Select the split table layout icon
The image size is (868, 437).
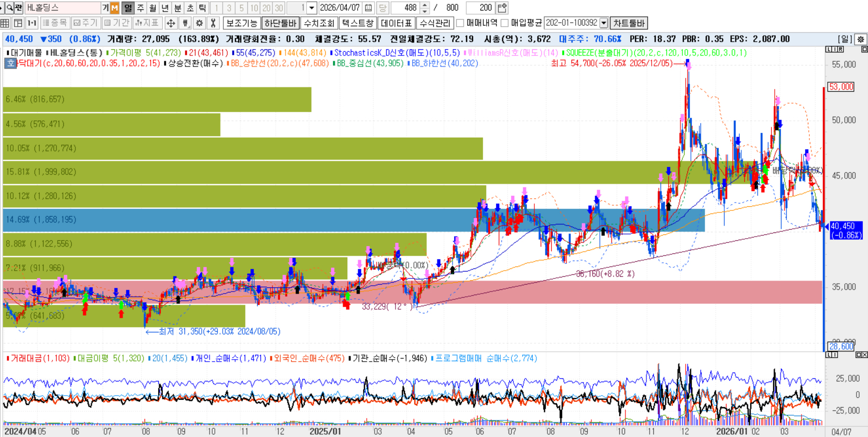18,23
